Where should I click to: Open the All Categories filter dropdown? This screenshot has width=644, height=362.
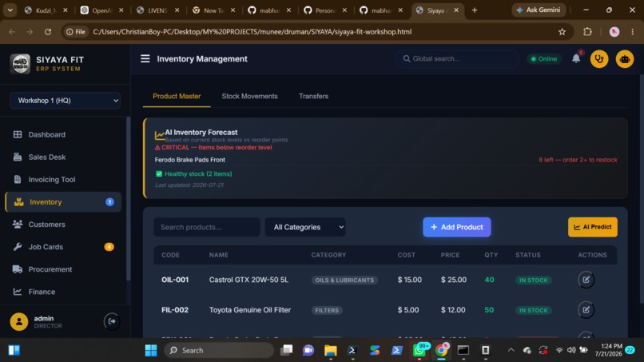305,227
